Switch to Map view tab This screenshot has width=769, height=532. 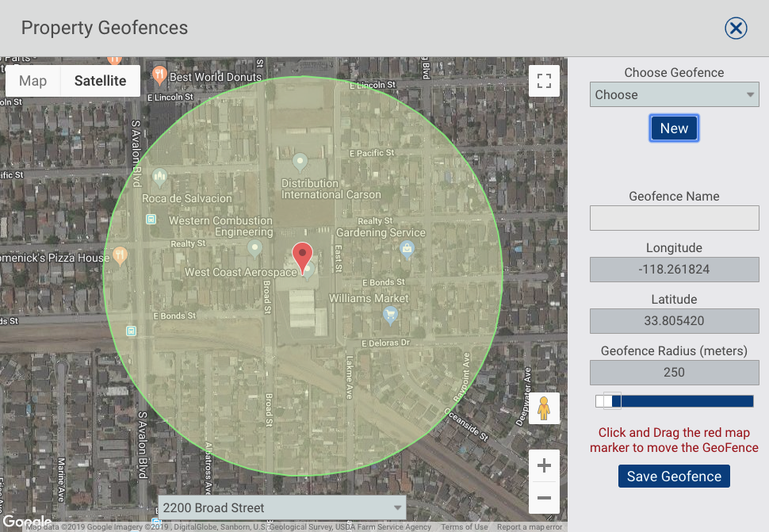(33, 81)
